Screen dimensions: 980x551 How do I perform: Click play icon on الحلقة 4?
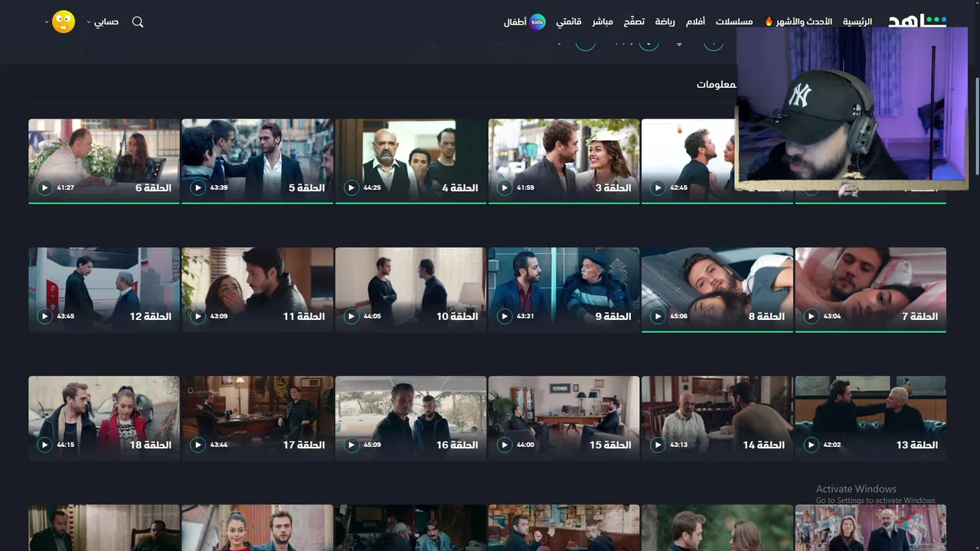click(351, 187)
